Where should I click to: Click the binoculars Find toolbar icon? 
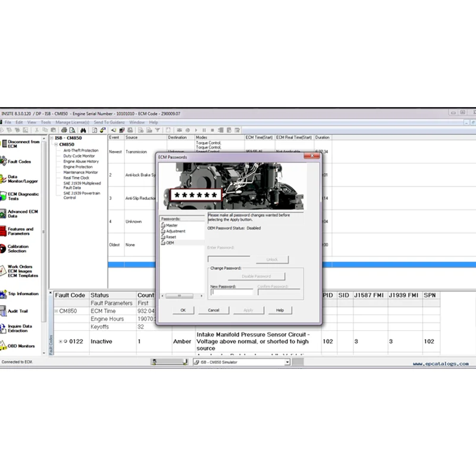(83, 130)
